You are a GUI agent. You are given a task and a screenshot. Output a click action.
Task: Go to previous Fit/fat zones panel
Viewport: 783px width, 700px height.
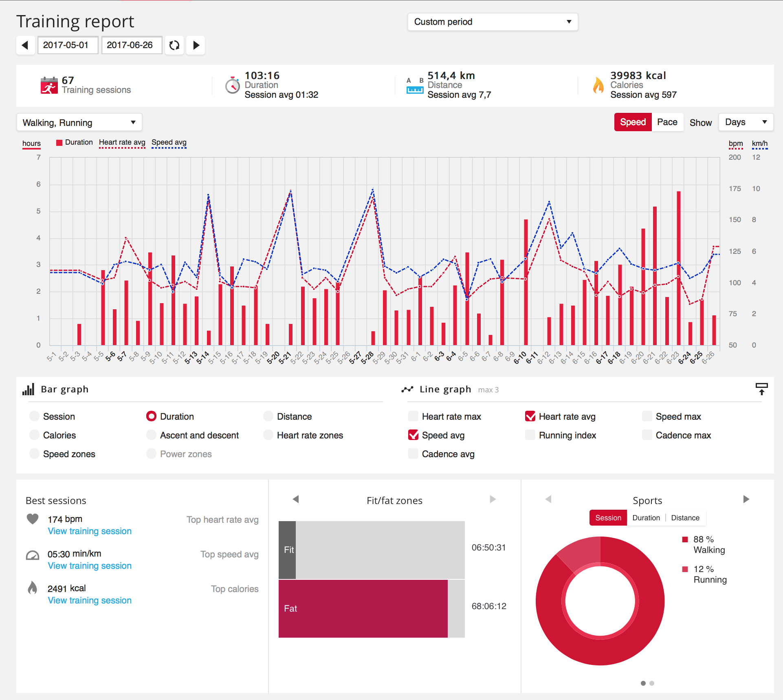(x=296, y=500)
